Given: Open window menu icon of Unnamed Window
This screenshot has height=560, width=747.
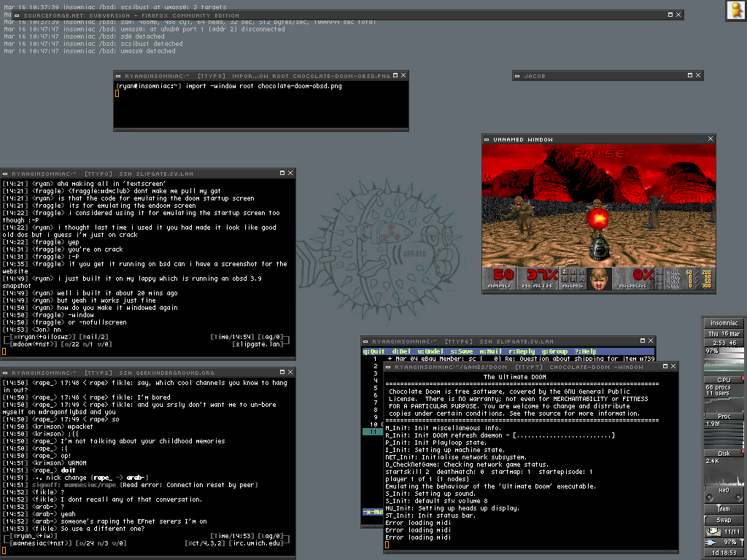Looking at the screenshot, I should (x=488, y=139).
